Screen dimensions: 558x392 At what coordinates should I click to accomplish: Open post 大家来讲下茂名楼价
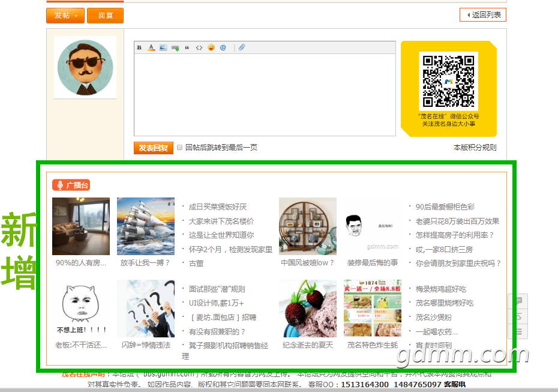click(221, 221)
